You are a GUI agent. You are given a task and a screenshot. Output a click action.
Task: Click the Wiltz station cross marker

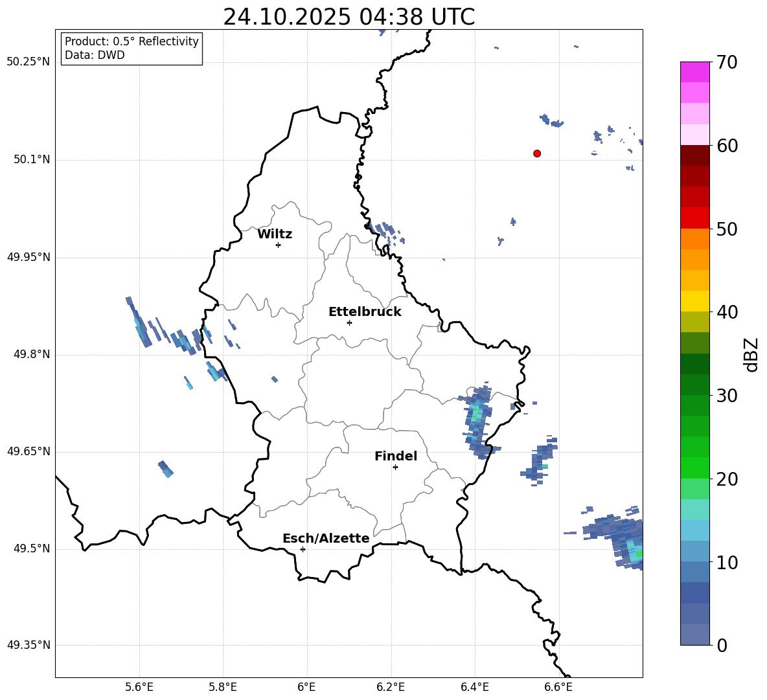[278, 245]
